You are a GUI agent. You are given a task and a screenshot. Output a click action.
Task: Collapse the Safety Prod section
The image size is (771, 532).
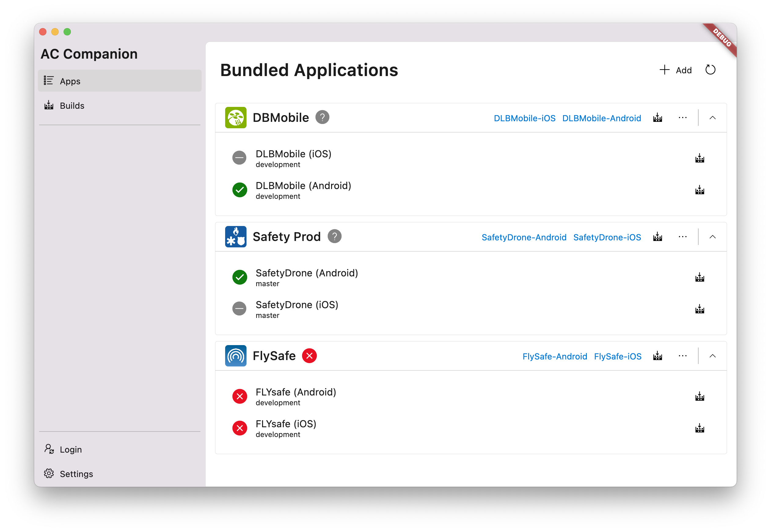tap(712, 237)
